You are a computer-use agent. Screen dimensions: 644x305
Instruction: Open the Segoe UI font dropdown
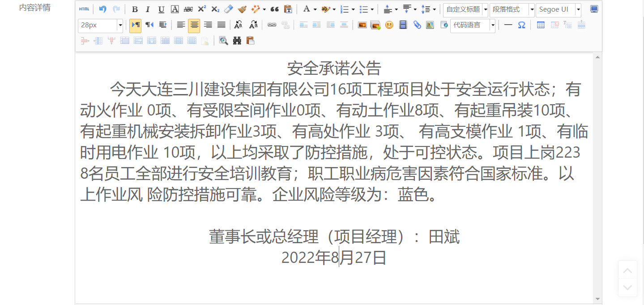pyautogui.click(x=558, y=9)
